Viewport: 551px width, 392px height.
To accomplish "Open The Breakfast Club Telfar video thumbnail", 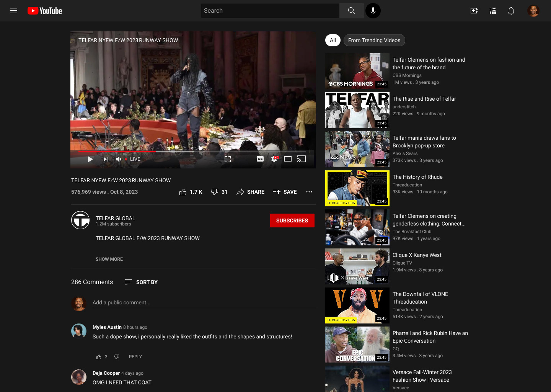I will click(x=357, y=227).
